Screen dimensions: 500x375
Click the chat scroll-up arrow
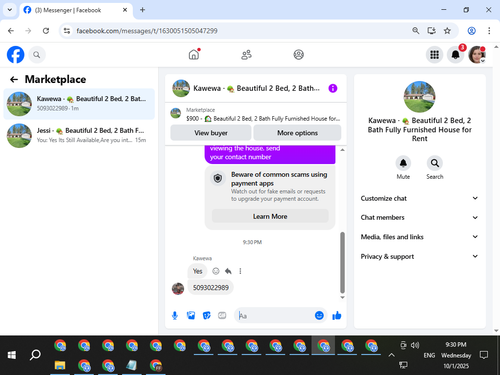click(342, 150)
